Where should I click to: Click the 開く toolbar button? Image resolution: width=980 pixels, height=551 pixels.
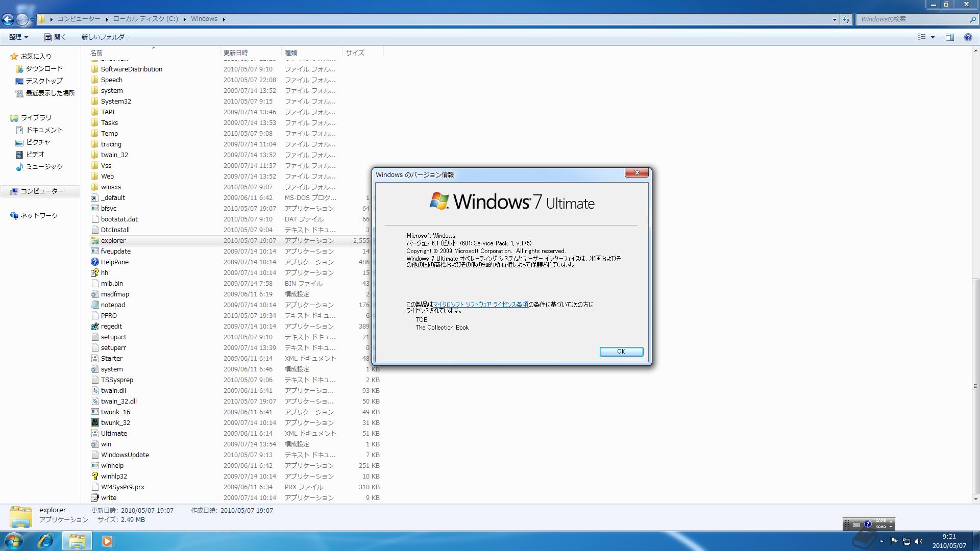click(x=55, y=37)
